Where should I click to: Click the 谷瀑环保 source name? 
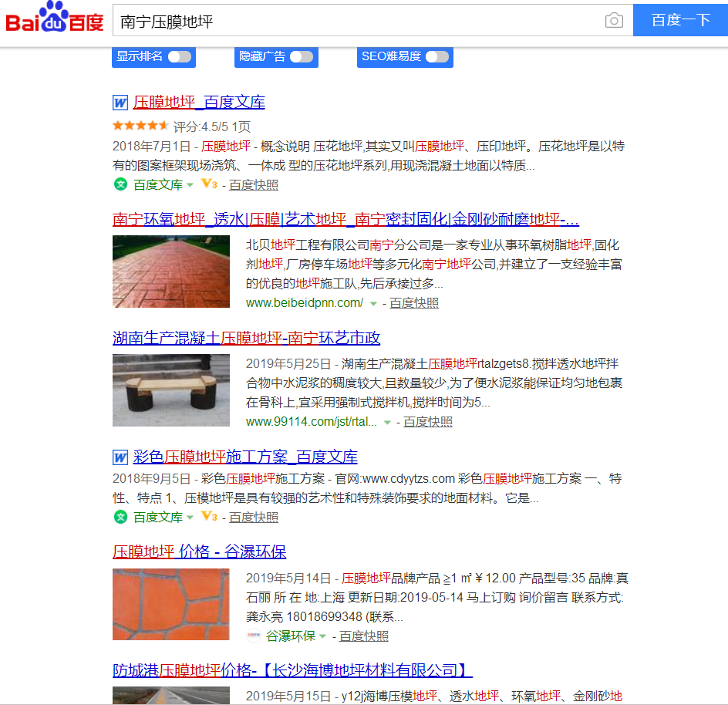(x=291, y=636)
